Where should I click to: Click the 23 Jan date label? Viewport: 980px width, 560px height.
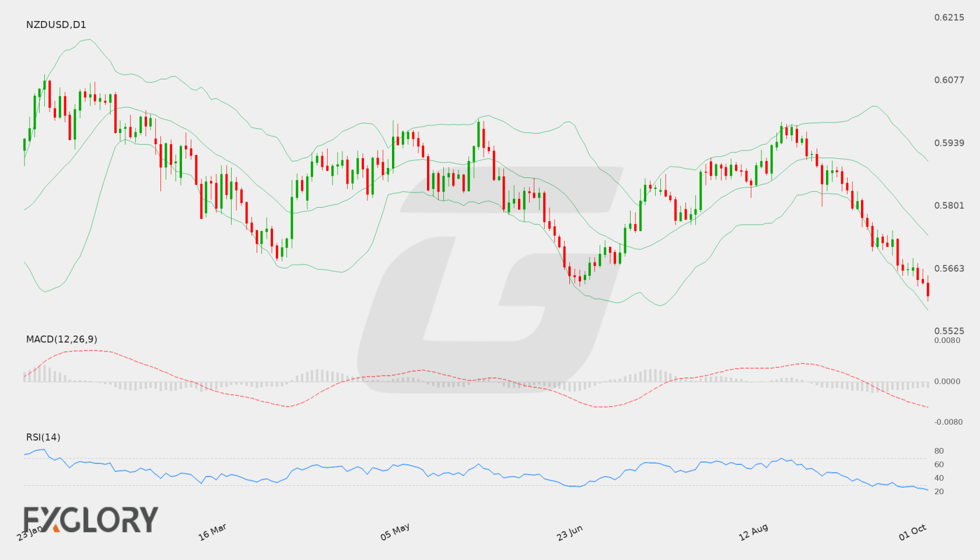[x=30, y=533]
